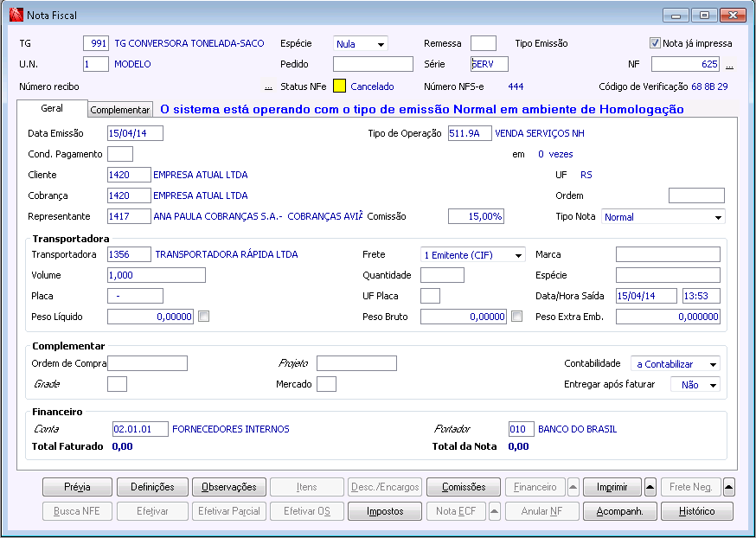Click the Anular NF button
Image resolution: width=756 pixels, height=538 pixels.
pyautogui.click(x=542, y=511)
